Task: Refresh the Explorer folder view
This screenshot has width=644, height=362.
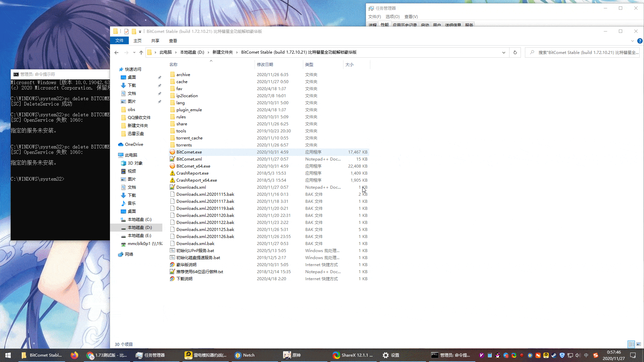Action: click(x=515, y=52)
